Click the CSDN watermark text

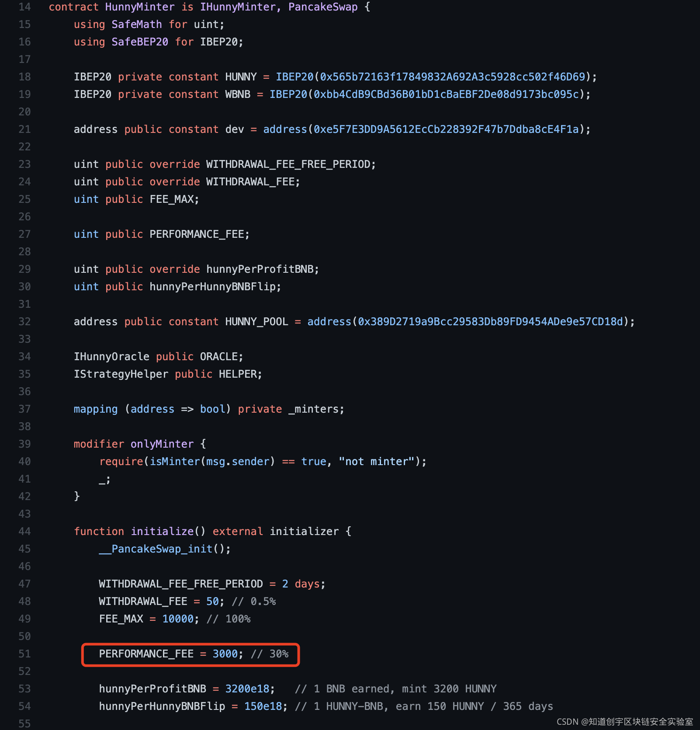click(x=625, y=722)
